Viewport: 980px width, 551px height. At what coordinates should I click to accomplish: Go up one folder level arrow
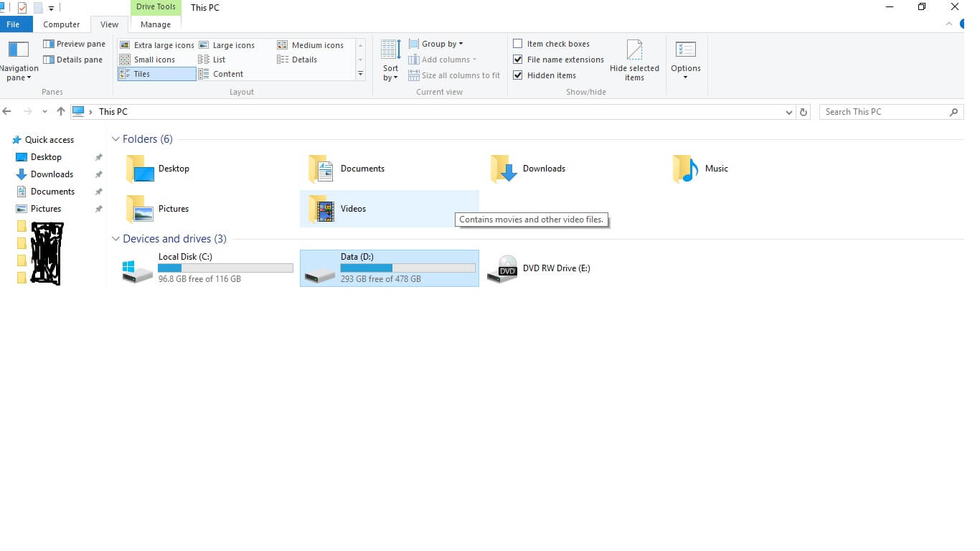click(x=61, y=112)
